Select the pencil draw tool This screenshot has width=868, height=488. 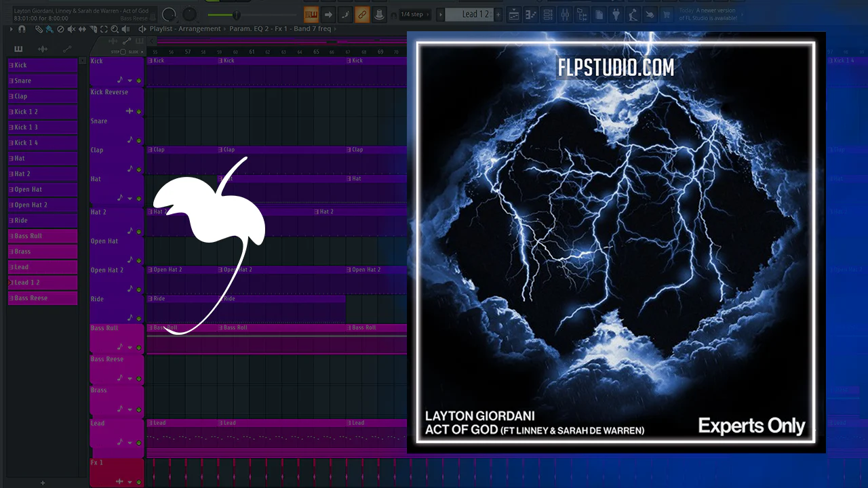click(x=39, y=29)
